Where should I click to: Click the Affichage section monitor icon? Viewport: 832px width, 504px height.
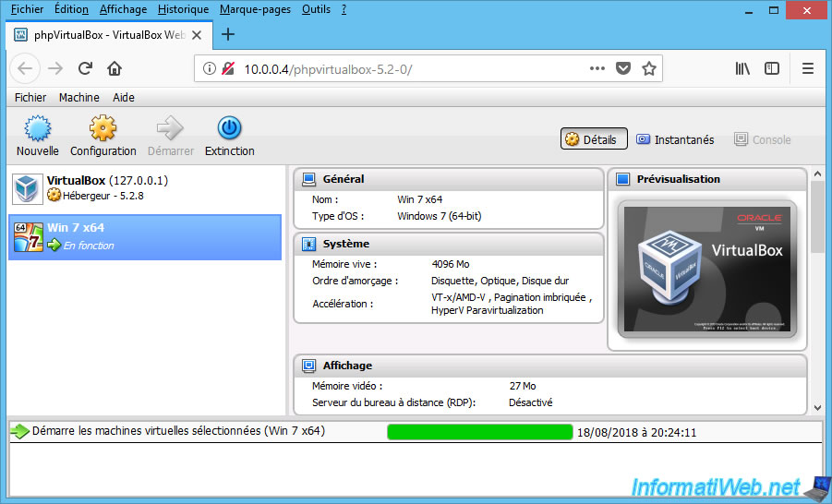pyautogui.click(x=308, y=366)
